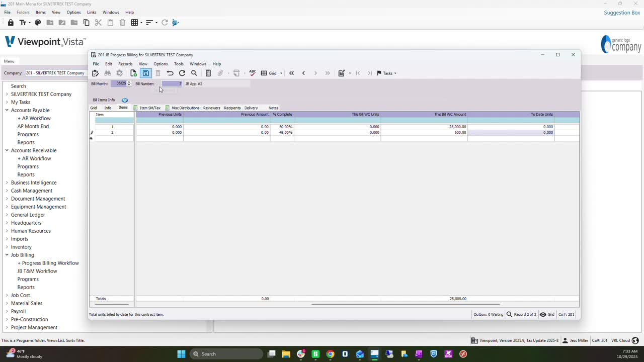Image resolution: width=644 pixels, height=362 pixels.
Task: Switch to the Notes tab
Action: [x=273, y=108]
